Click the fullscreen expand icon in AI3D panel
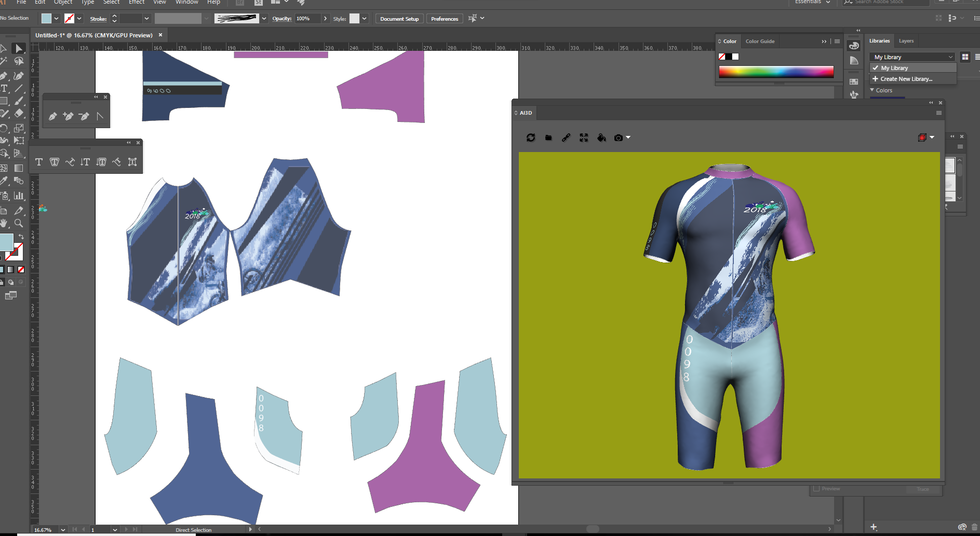This screenshot has height=536, width=980. point(583,138)
